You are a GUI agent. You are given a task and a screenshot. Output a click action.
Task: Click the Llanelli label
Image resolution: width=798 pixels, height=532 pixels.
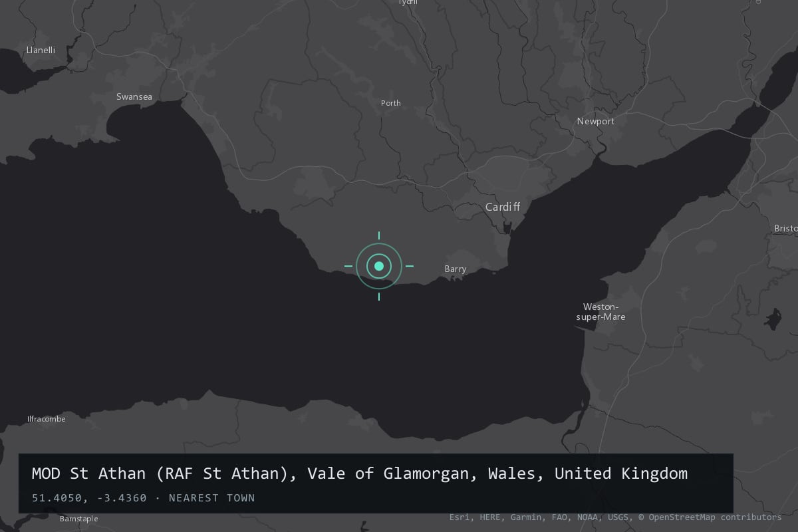point(41,51)
